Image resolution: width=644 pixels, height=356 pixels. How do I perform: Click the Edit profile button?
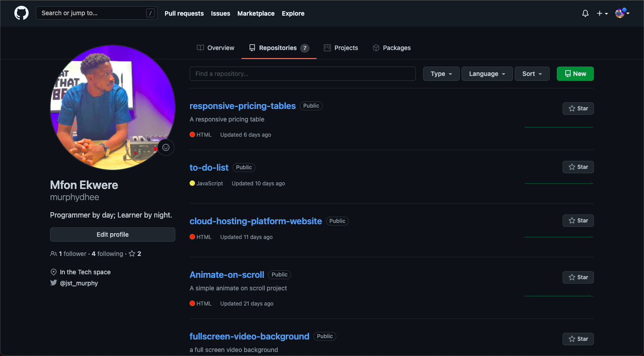coord(113,235)
